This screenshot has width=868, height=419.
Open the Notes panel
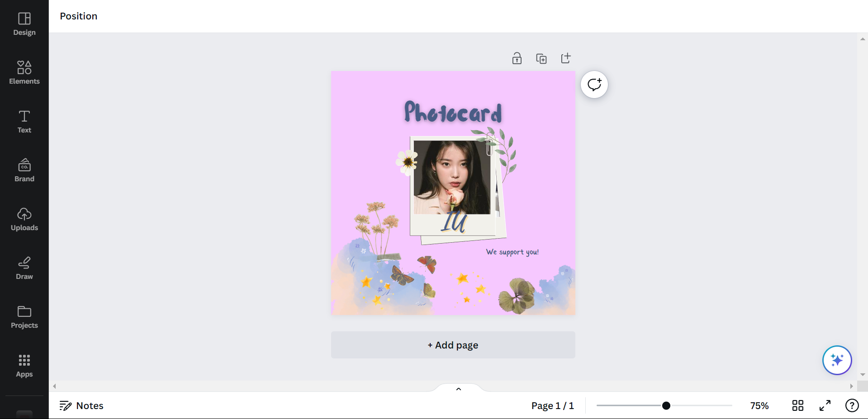(81, 405)
